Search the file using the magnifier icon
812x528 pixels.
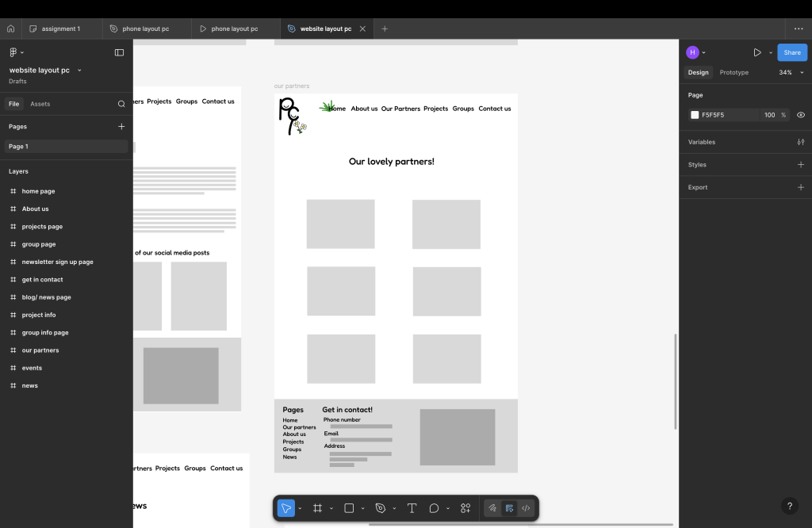pos(121,104)
